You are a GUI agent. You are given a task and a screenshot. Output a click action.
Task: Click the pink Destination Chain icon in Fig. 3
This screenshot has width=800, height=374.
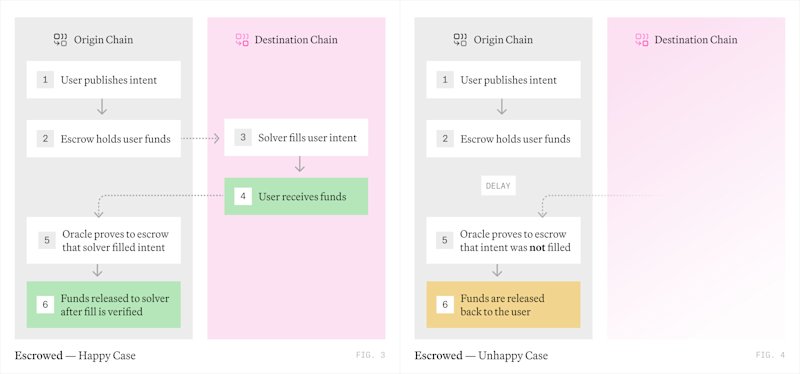[242, 40]
